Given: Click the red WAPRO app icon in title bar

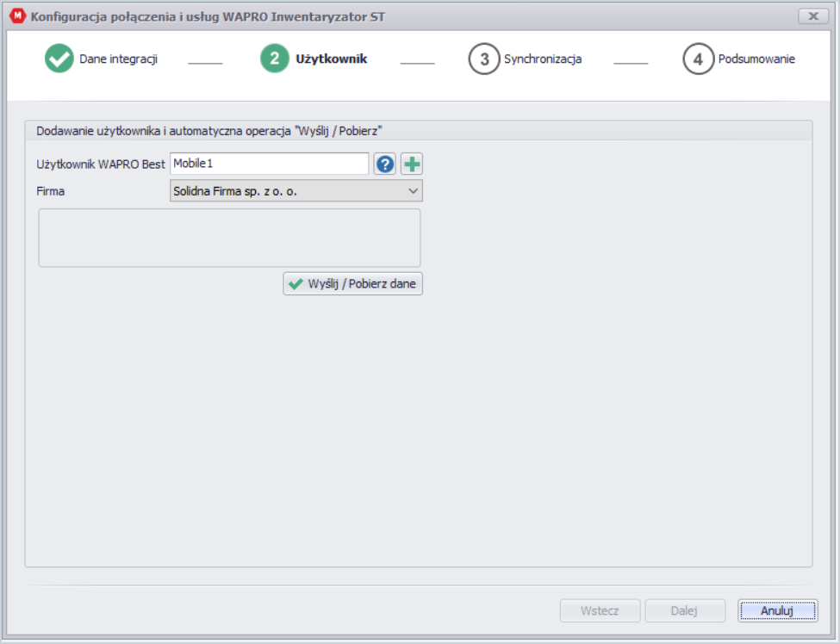Looking at the screenshot, I should pyautogui.click(x=18, y=16).
